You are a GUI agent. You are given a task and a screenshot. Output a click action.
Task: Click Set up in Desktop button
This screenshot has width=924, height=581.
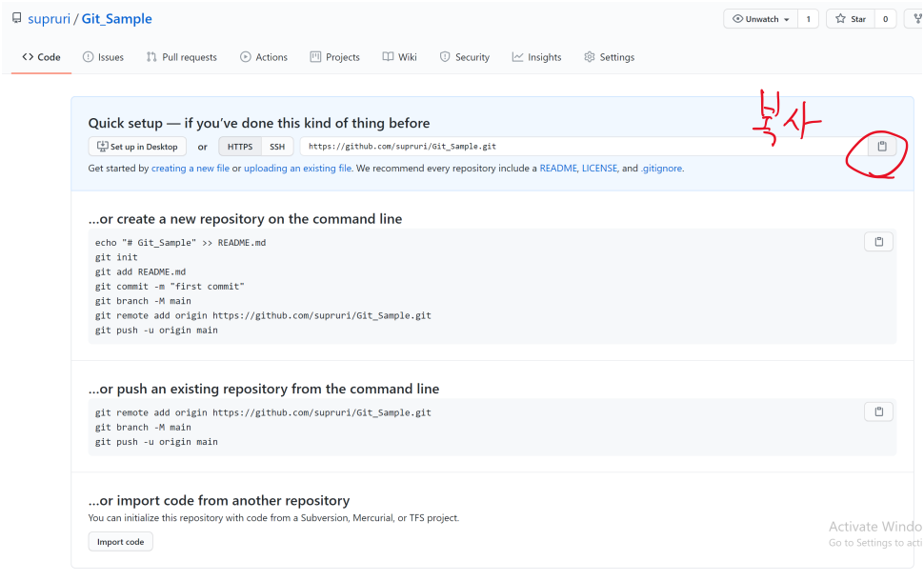click(137, 146)
